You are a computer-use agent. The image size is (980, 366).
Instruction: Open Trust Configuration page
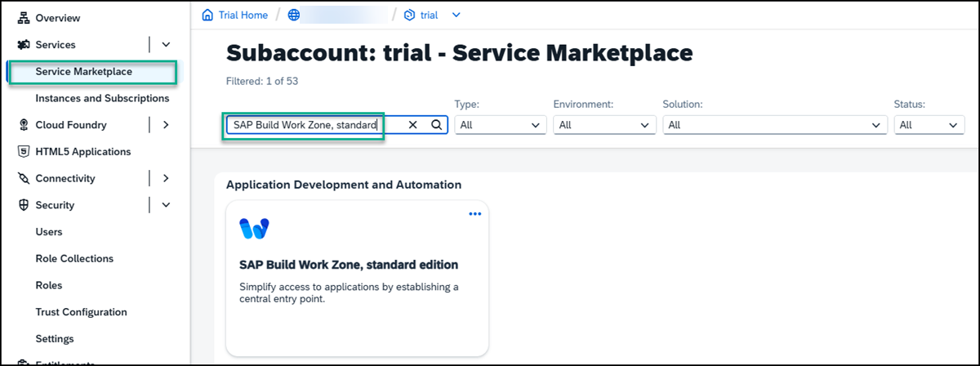point(81,312)
